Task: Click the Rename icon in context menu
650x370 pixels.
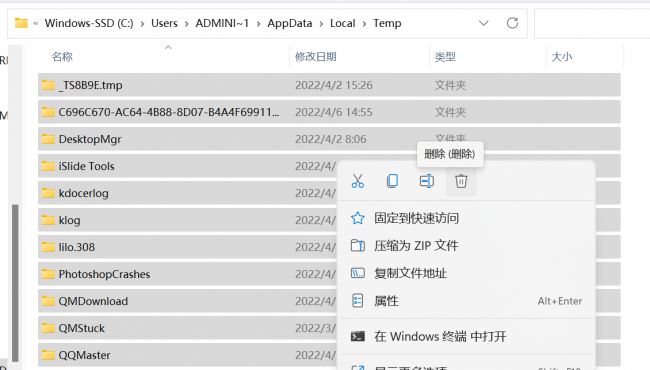Action: 427,181
